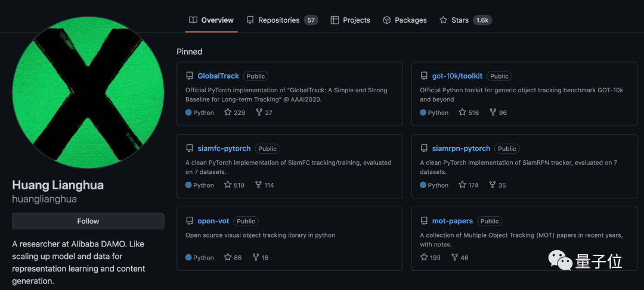Click the siamfc-pytorch "evaluated on 7 datasets" description
This screenshot has height=290, width=644.
pos(289,167)
